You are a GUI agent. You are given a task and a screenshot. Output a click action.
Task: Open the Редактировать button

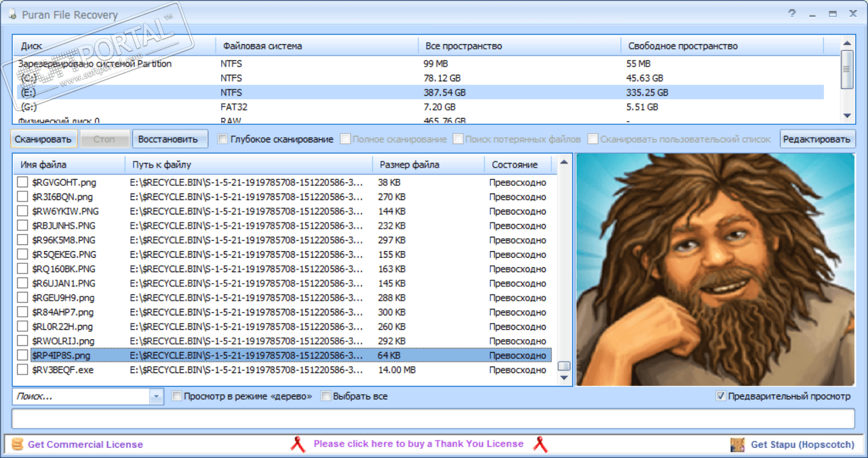coord(817,139)
